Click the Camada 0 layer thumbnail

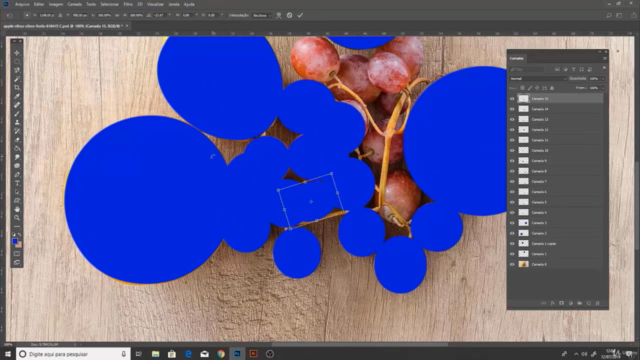(523, 264)
